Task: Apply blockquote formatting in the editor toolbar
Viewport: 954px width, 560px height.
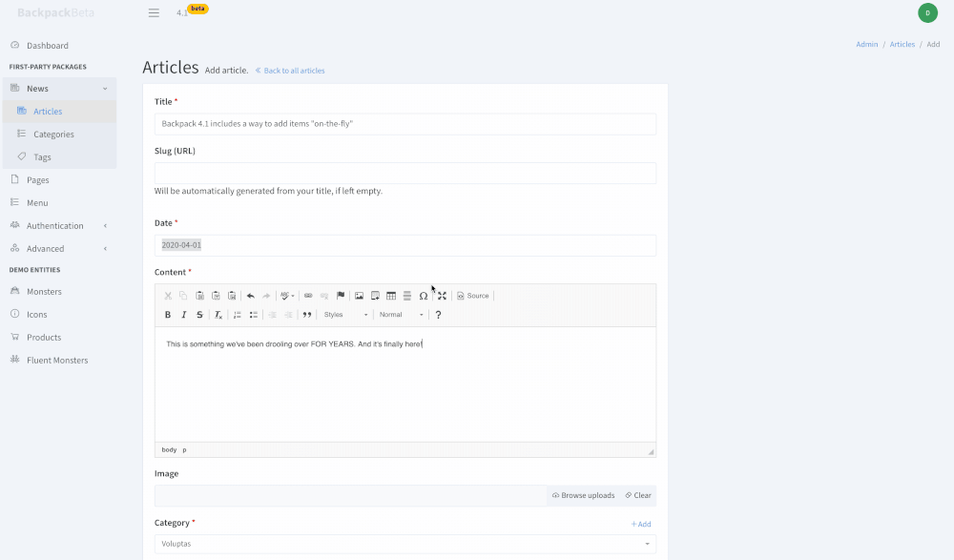Action: 307,314
